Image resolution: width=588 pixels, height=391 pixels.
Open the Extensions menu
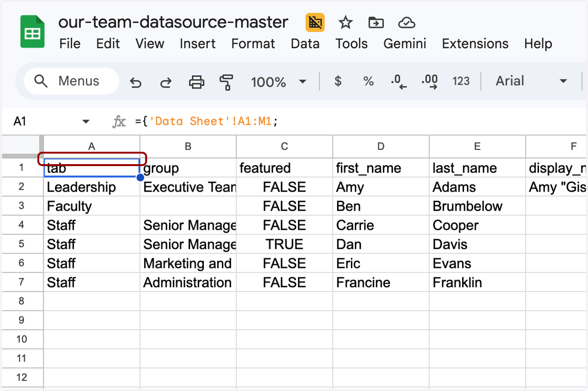475,44
